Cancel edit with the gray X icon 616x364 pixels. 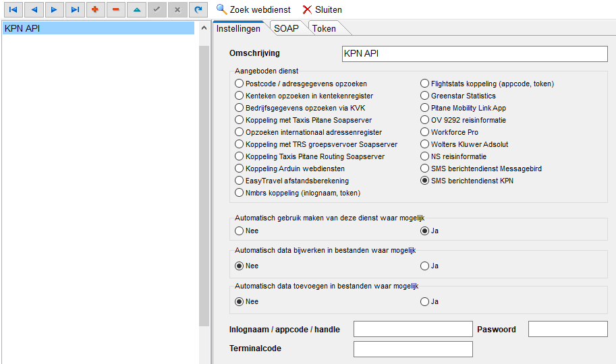pos(177,9)
